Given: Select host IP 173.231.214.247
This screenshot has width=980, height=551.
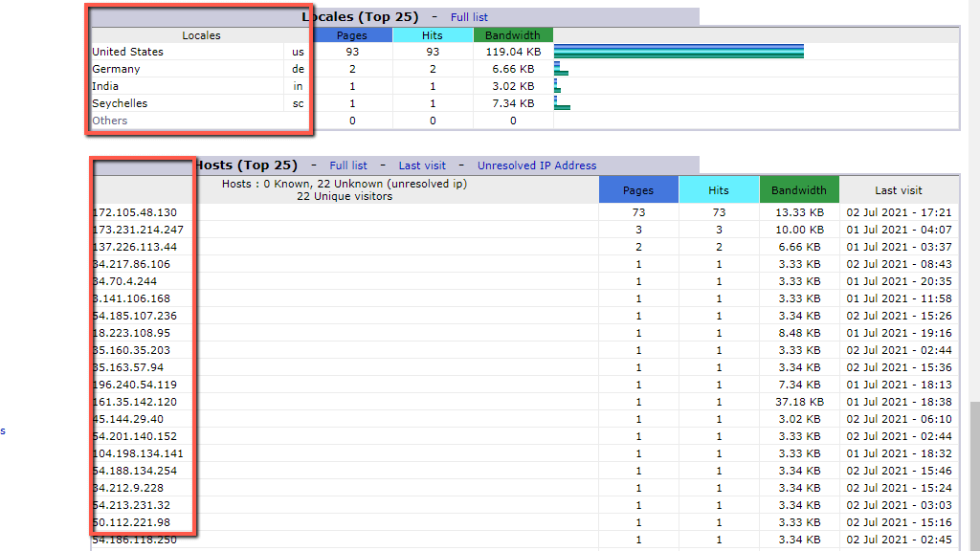Looking at the screenshot, I should 138,230.
